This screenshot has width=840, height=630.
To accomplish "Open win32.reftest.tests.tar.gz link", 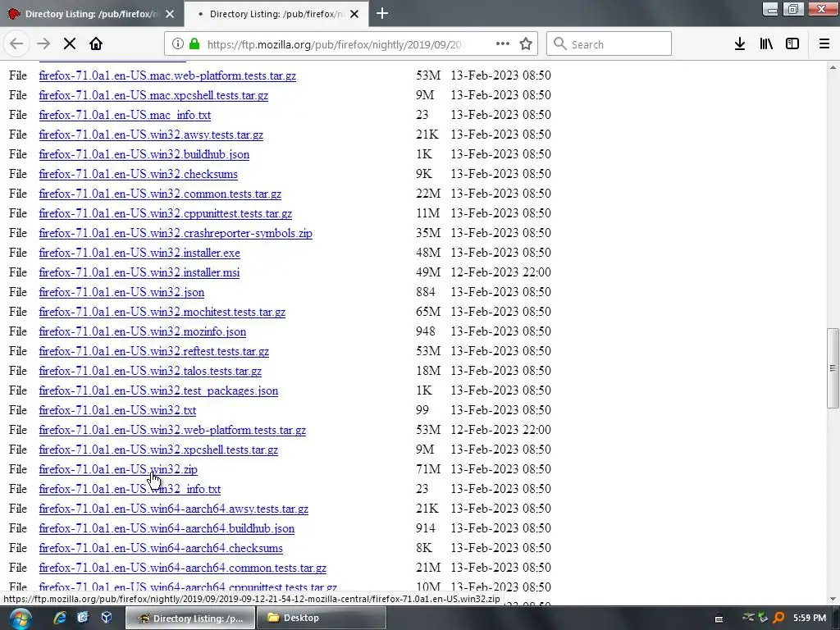I will point(153,351).
